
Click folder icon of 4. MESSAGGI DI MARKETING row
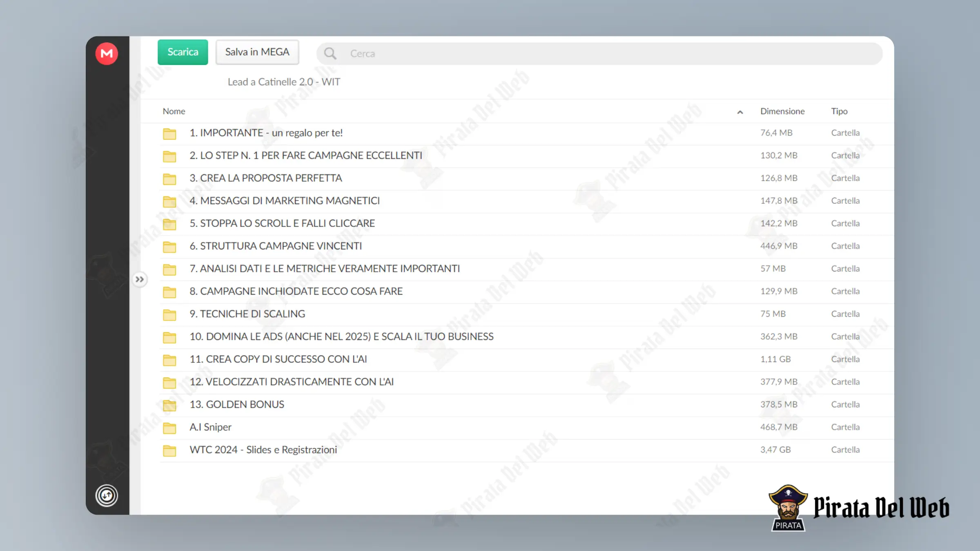coord(169,202)
